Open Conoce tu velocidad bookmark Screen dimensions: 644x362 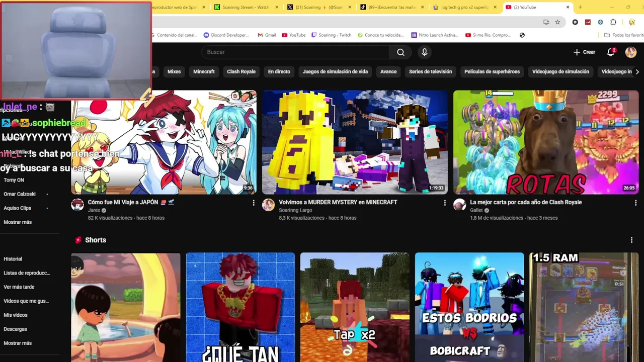[x=380, y=35]
